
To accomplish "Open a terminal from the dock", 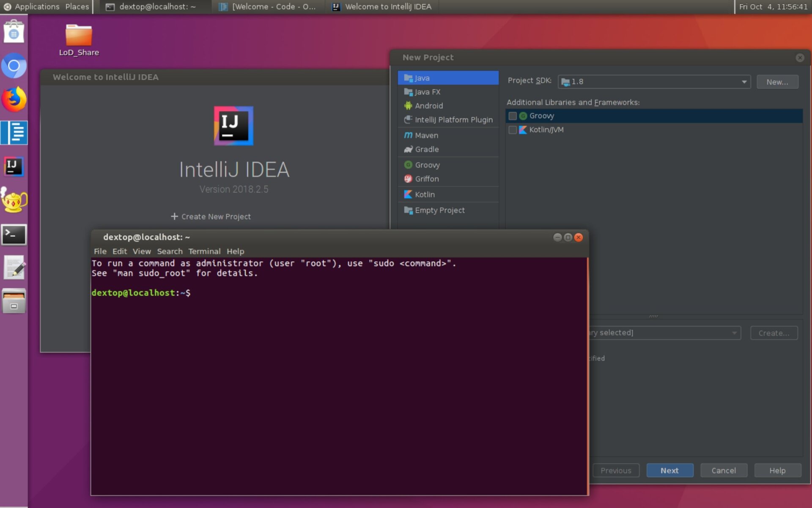I will pos(14,235).
